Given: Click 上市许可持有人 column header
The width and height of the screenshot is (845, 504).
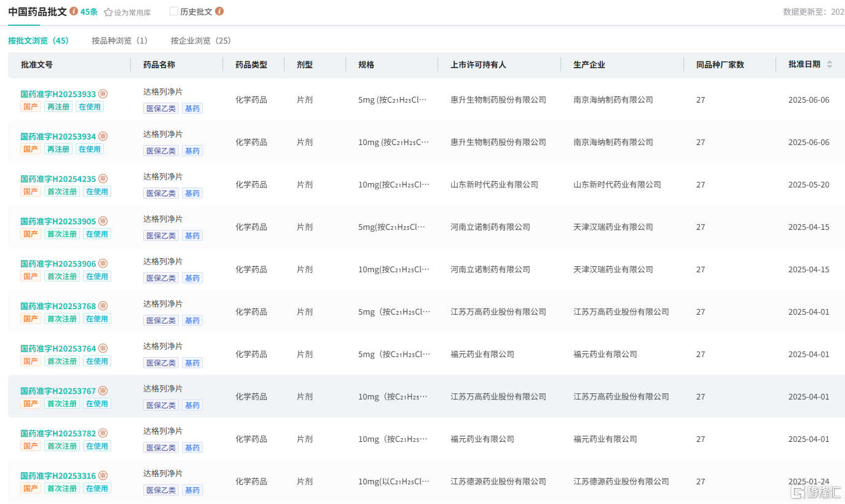Looking at the screenshot, I should tap(478, 65).
